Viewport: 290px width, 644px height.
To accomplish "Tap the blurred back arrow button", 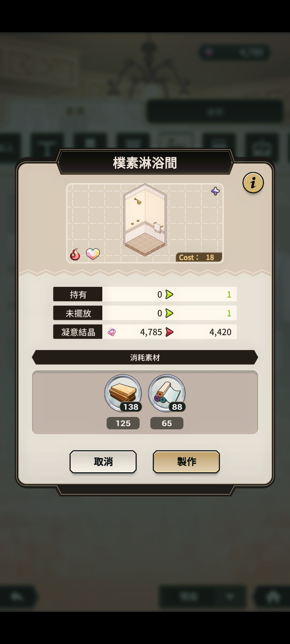I will (x=17, y=596).
